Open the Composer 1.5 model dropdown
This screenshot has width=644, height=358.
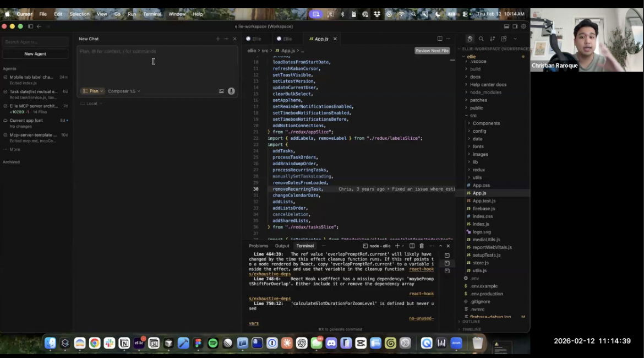(124, 91)
